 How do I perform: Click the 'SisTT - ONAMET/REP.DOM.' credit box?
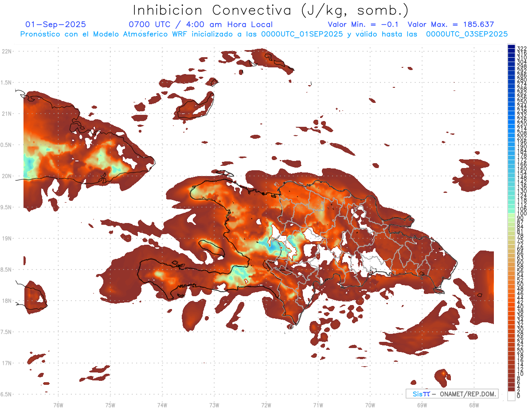coord(452,394)
